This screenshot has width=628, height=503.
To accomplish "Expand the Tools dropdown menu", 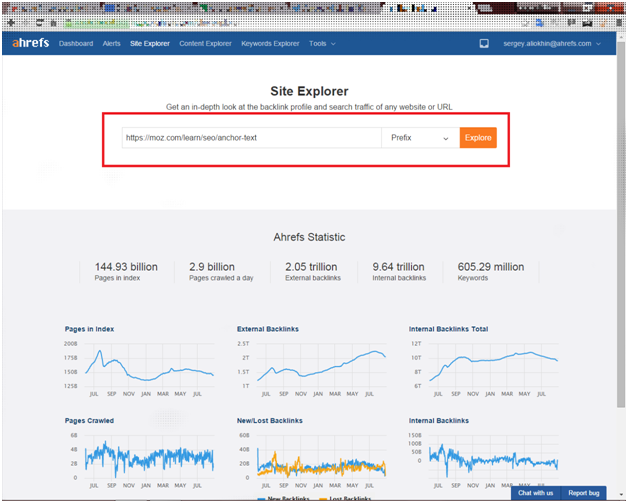I will coord(322,43).
